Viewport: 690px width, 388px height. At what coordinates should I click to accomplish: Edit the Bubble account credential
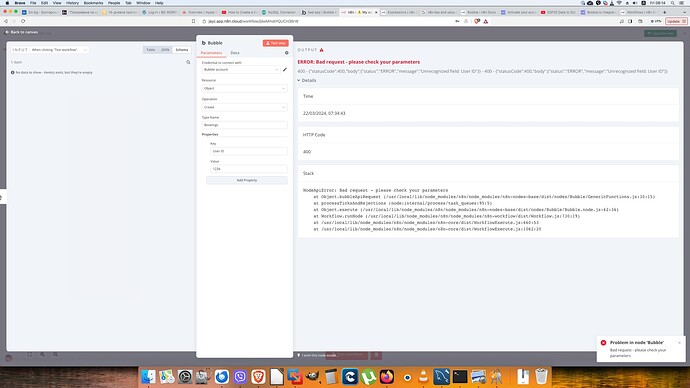[285, 70]
